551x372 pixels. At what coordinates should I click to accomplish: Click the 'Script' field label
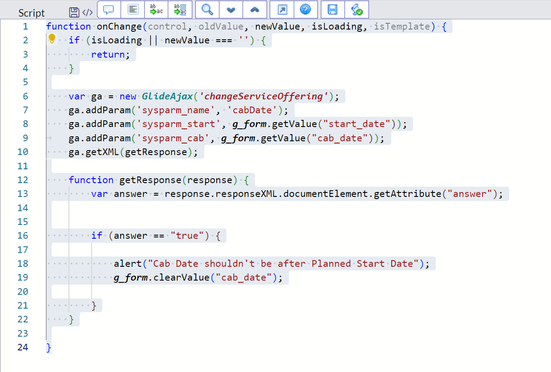(31, 13)
